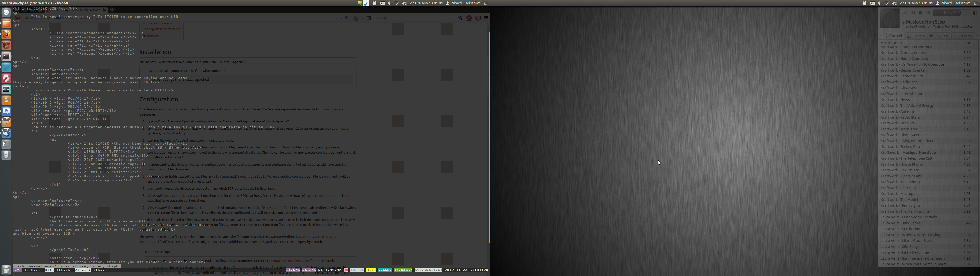Open the blue music note launcher icon
980x276 pixels.
(6, 67)
